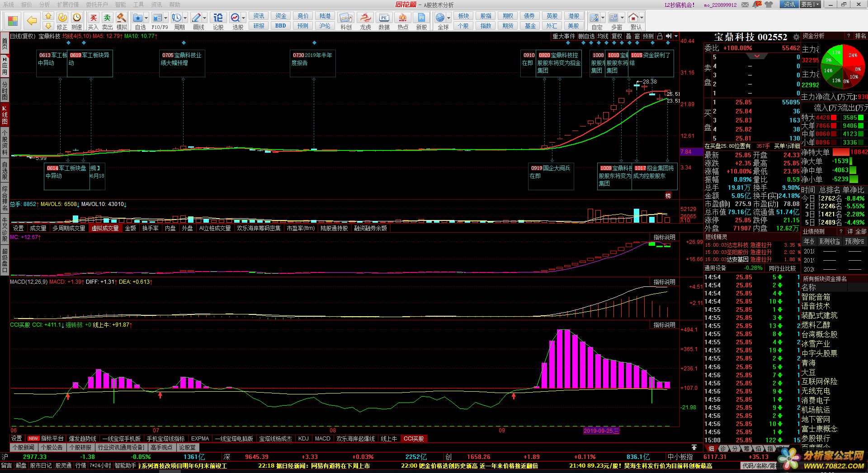
Task: Open the 修正 correction tool
Action: (62, 21)
